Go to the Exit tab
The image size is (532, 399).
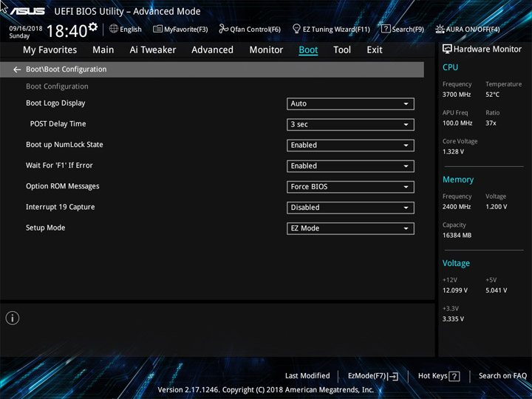375,50
